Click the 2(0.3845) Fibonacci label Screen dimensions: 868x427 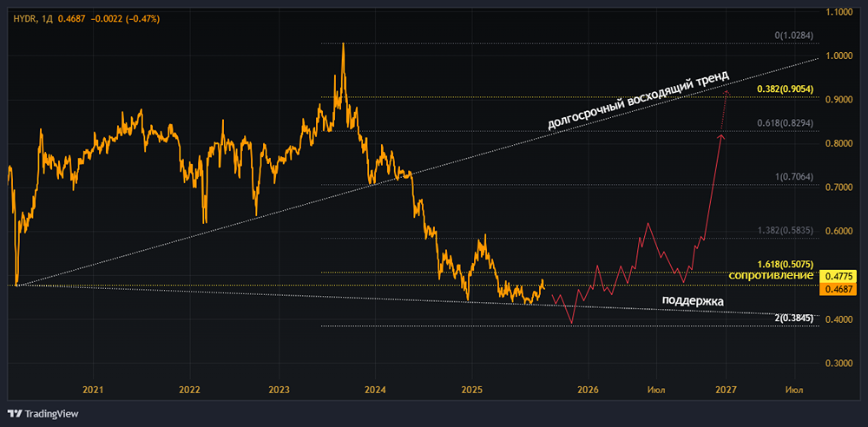[792, 318]
